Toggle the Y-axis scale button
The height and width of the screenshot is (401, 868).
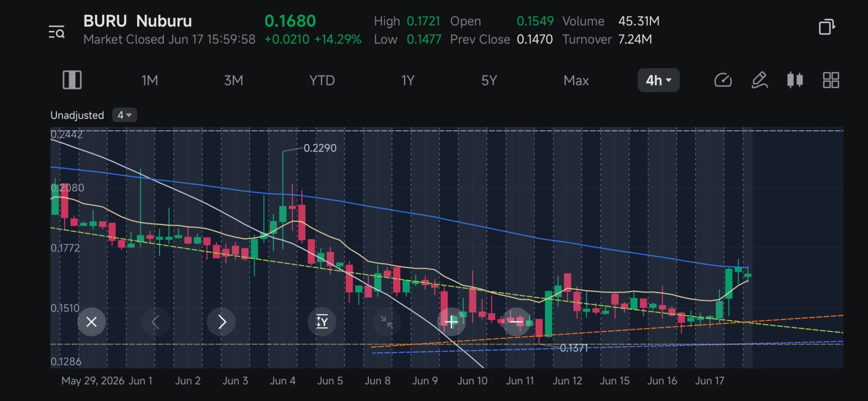322,322
